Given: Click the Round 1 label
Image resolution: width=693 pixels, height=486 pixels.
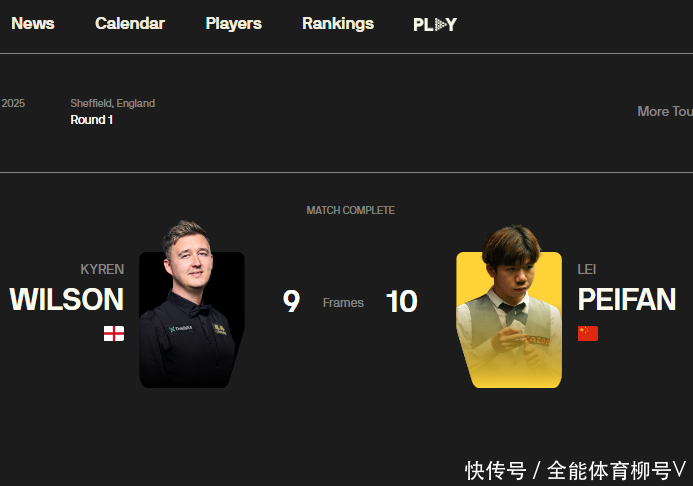Looking at the screenshot, I should pyautogui.click(x=91, y=120).
